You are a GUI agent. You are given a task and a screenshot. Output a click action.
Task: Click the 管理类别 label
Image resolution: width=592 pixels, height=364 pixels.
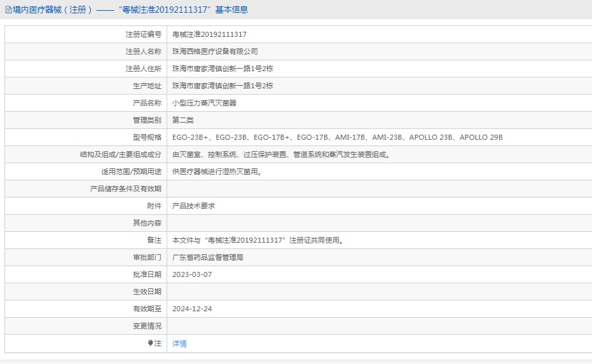click(148, 120)
